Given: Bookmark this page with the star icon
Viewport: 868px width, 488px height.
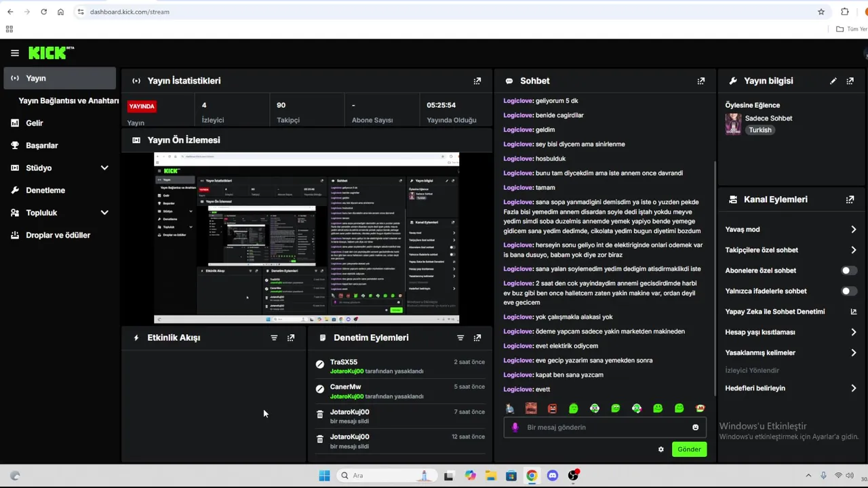Looking at the screenshot, I should click(821, 12).
